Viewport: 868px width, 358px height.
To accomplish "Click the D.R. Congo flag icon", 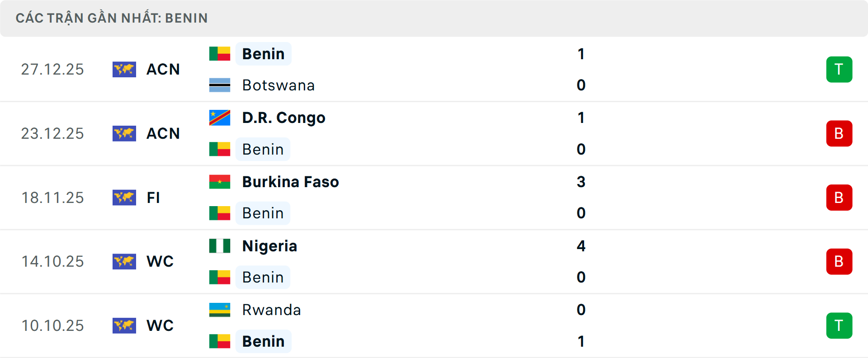I will click(x=220, y=117).
